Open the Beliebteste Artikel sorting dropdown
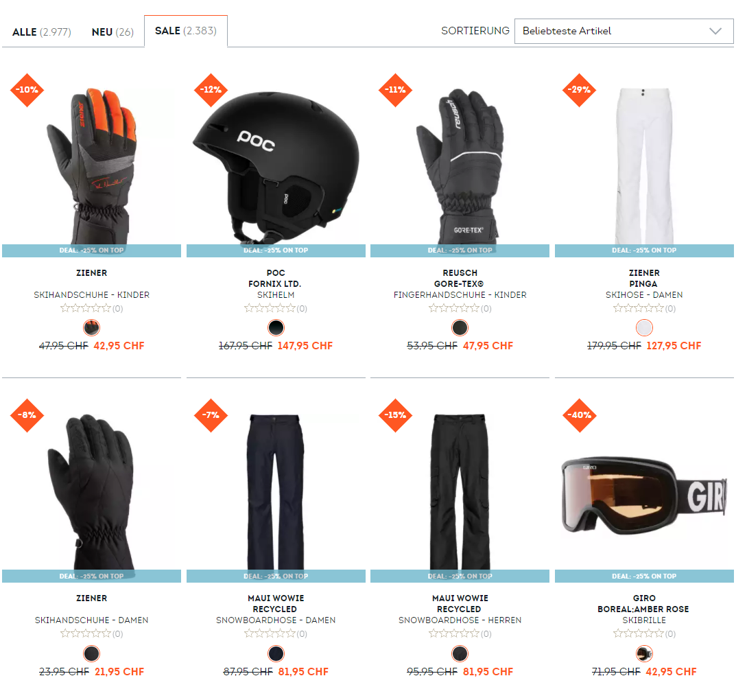 [624, 31]
